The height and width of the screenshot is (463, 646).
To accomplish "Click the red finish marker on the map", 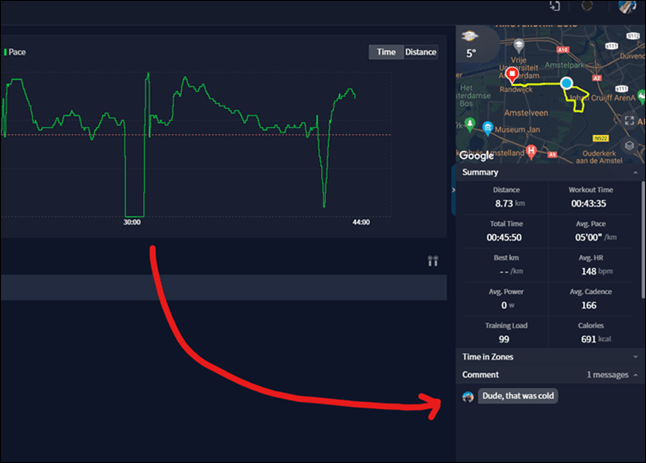I will [x=512, y=75].
